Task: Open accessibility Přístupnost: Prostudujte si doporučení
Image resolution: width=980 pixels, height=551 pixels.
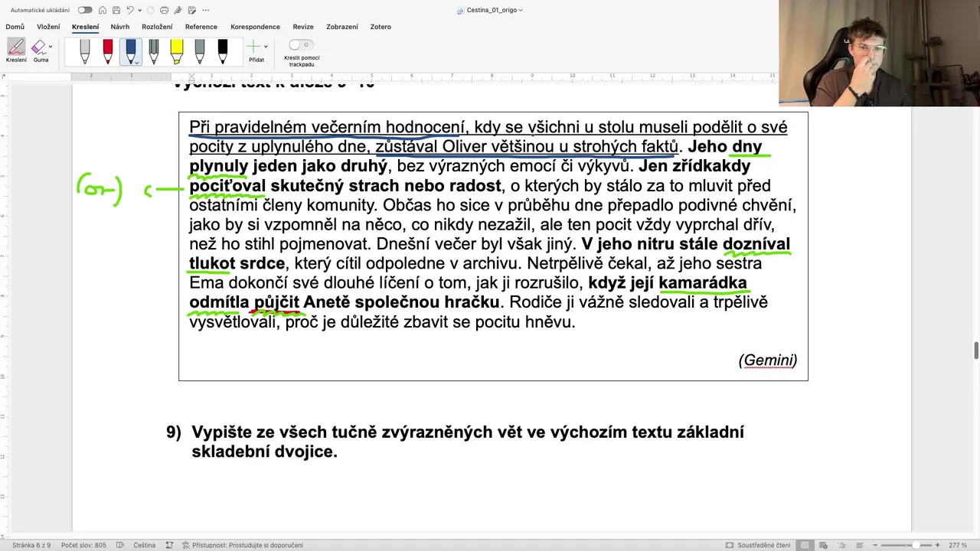Action: [x=243, y=545]
